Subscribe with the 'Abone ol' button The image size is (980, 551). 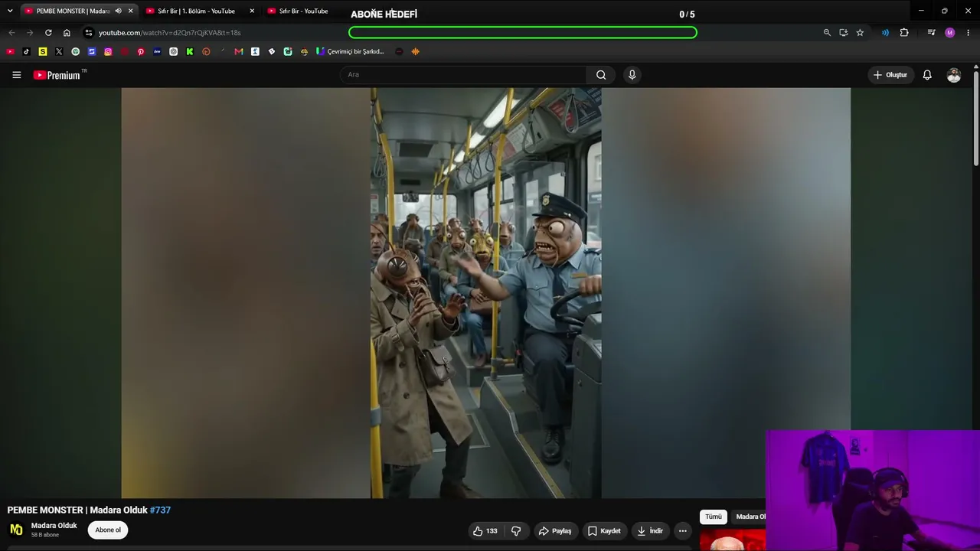pyautogui.click(x=108, y=530)
